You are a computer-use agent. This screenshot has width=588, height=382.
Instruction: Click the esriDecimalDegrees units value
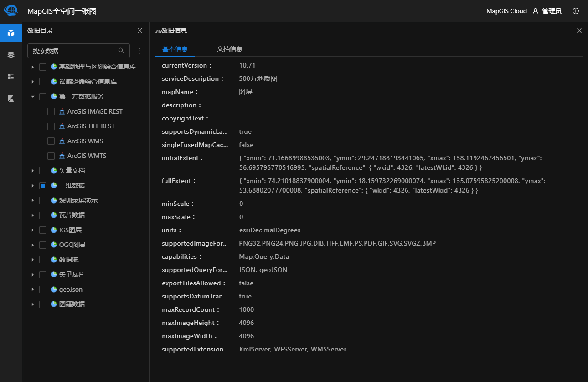point(270,230)
